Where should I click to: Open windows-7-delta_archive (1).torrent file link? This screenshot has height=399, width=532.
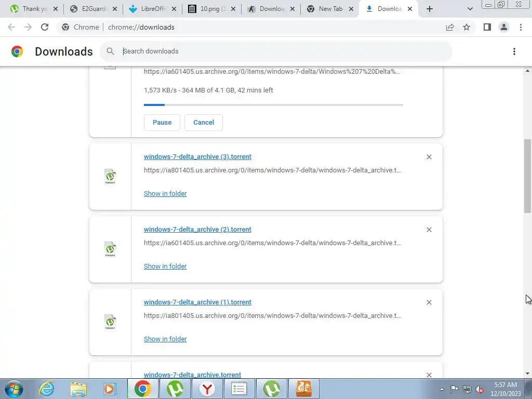point(197,302)
